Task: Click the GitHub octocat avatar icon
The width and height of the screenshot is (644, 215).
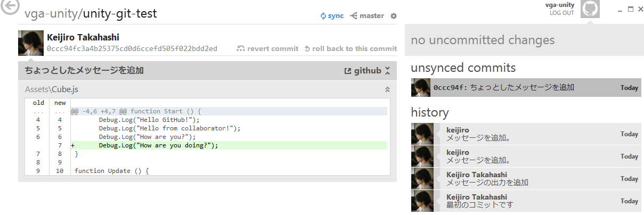Action: 590,9
